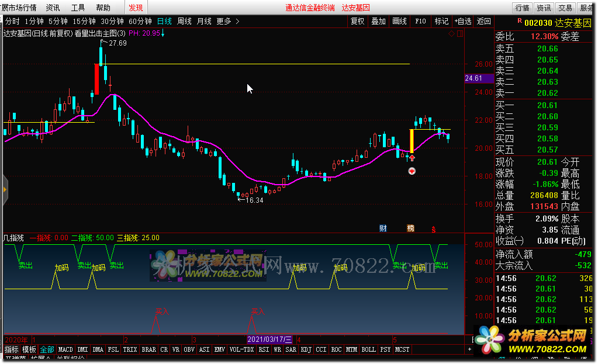The image size is (598, 364).
Task: Switch to 月线 monthly chart
Action: click(204, 22)
